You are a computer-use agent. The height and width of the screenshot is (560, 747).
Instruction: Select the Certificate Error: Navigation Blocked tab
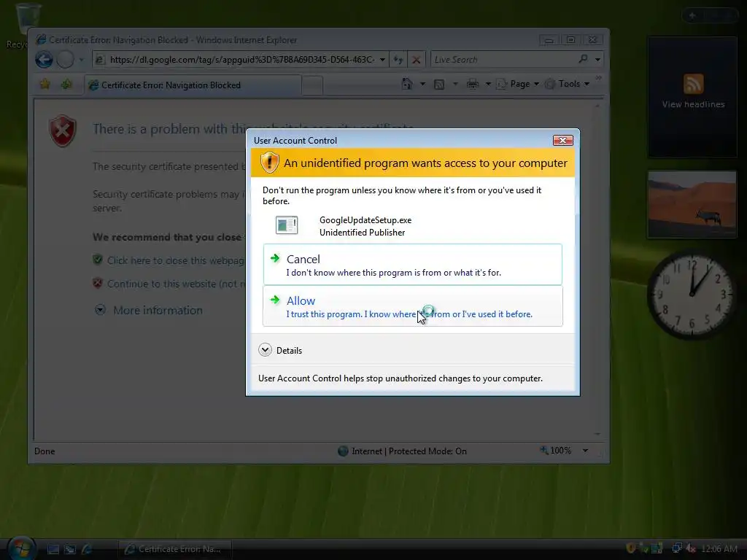pyautogui.click(x=193, y=85)
